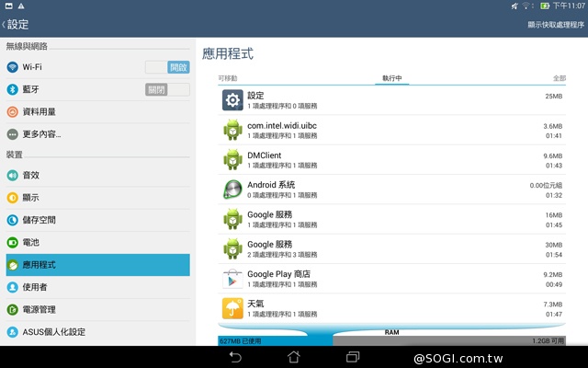This screenshot has height=368, width=588.
Task: Tap the Wi-Fi icon in sidebar
Action: coord(12,67)
